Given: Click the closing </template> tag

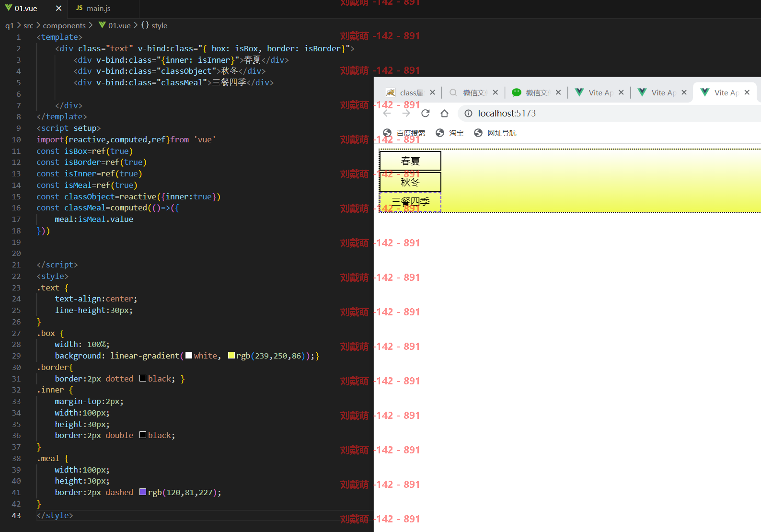Looking at the screenshot, I should pos(62,116).
